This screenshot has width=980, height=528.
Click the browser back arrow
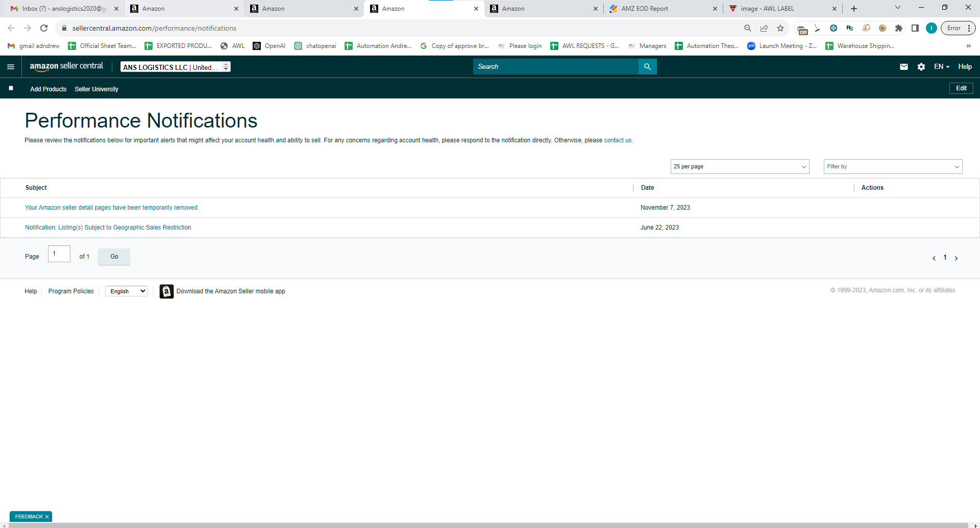tap(11, 28)
